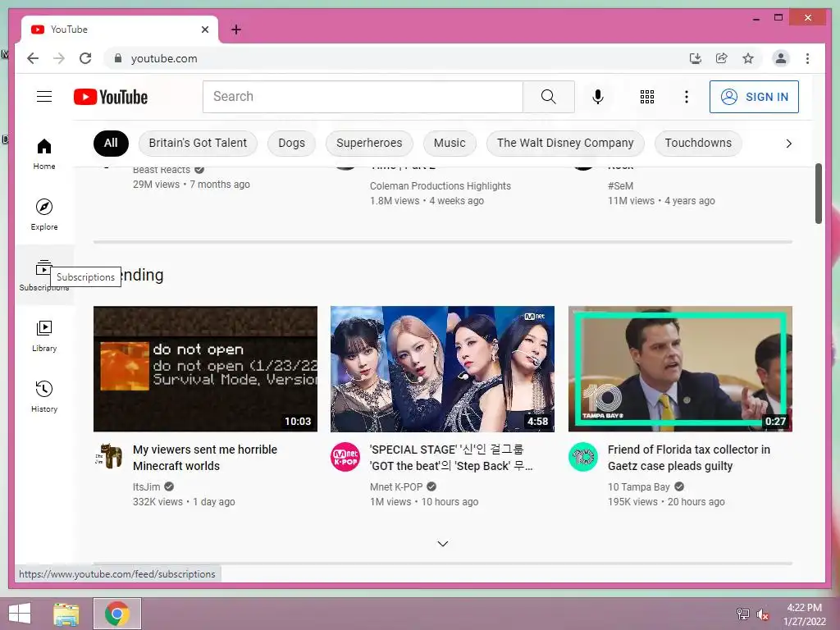Select the All filter chip

pyautogui.click(x=111, y=143)
